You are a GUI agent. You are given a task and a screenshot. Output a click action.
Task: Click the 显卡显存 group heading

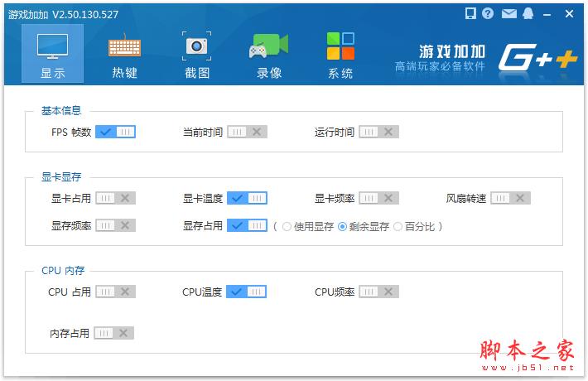click(x=61, y=177)
